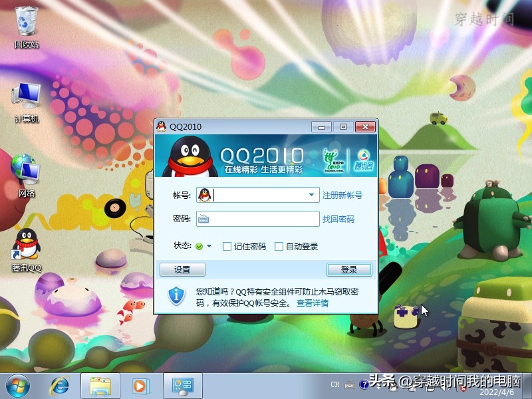
Task: Open the register new account link
Action: click(342, 195)
